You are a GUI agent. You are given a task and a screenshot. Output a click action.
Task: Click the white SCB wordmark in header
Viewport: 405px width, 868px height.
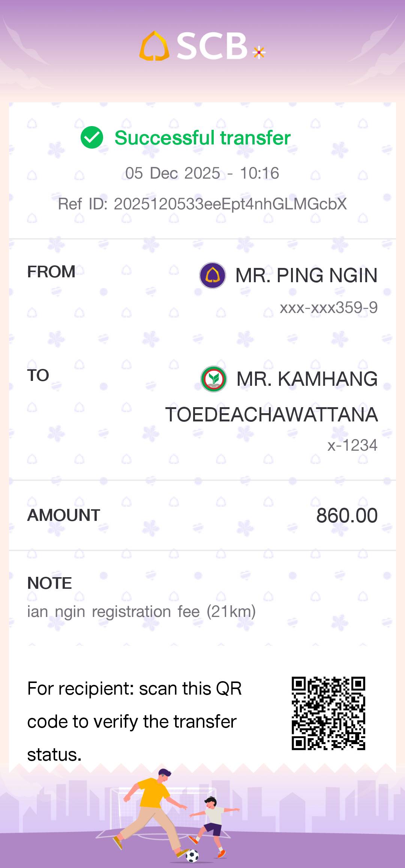(x=212, y=46)
